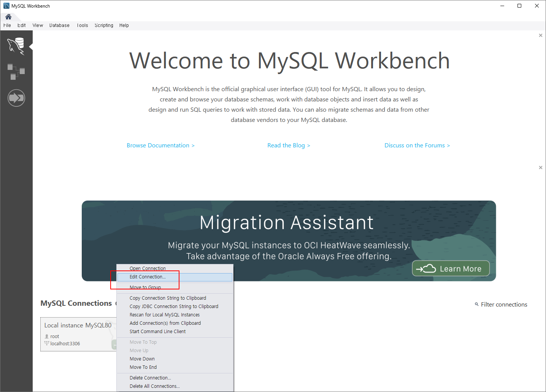The width and height of the screenshot is (546, 392).
Task: Close the welcome message panel
Action: [541, 35]
